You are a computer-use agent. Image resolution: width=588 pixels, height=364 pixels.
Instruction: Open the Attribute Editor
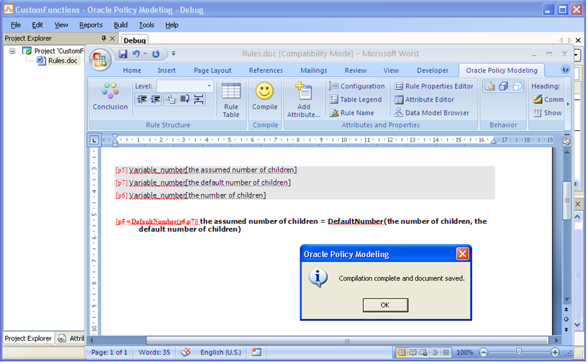pos(424,100)
